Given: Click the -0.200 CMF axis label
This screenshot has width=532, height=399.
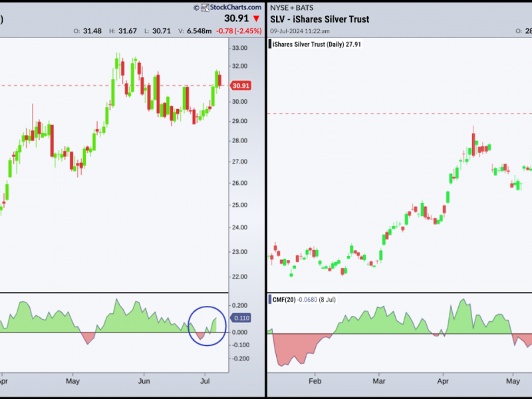Looking at the screenshot, I should tap(239, 358).
